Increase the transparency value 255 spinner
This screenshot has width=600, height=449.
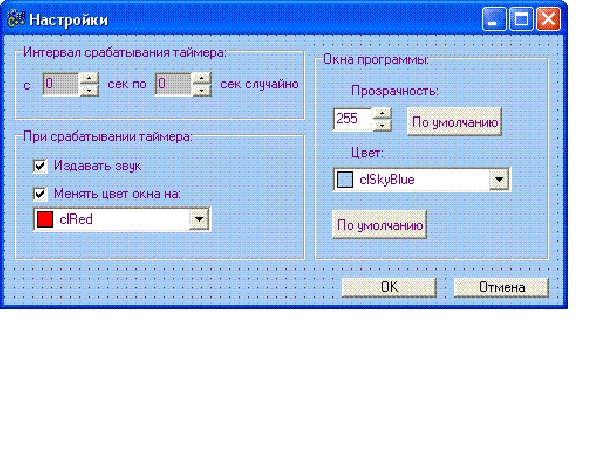(382, 113)
